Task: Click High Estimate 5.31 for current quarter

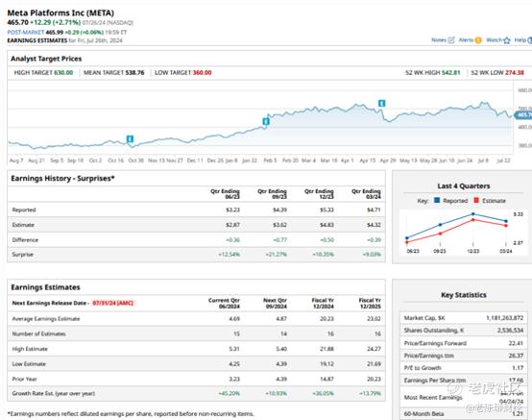Action: [234, 349]
